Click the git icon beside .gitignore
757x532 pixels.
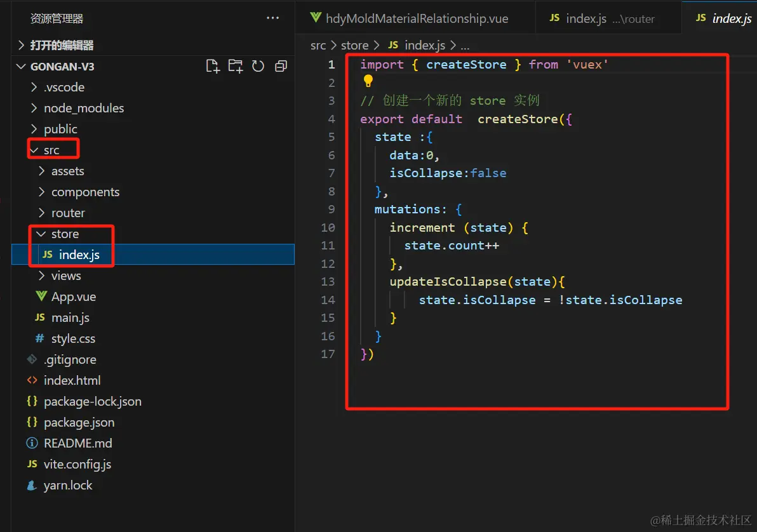[32, 359]
